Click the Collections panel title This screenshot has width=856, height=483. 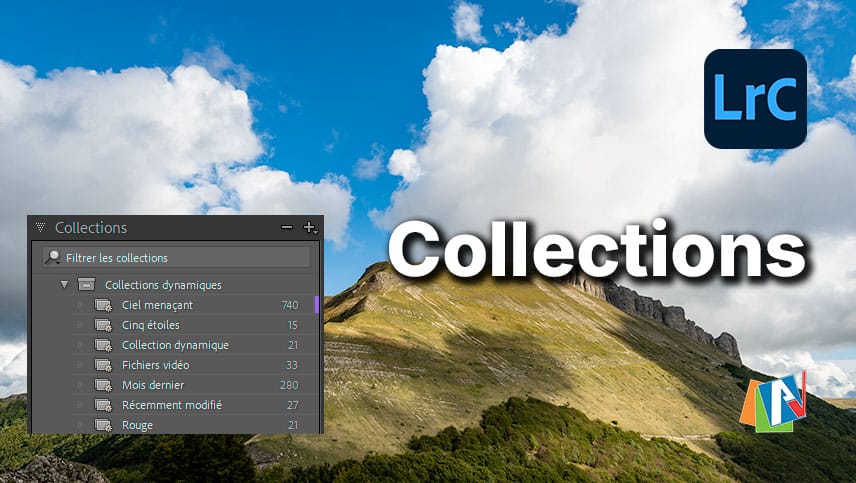pyautogui.click(x=91, y=228)
